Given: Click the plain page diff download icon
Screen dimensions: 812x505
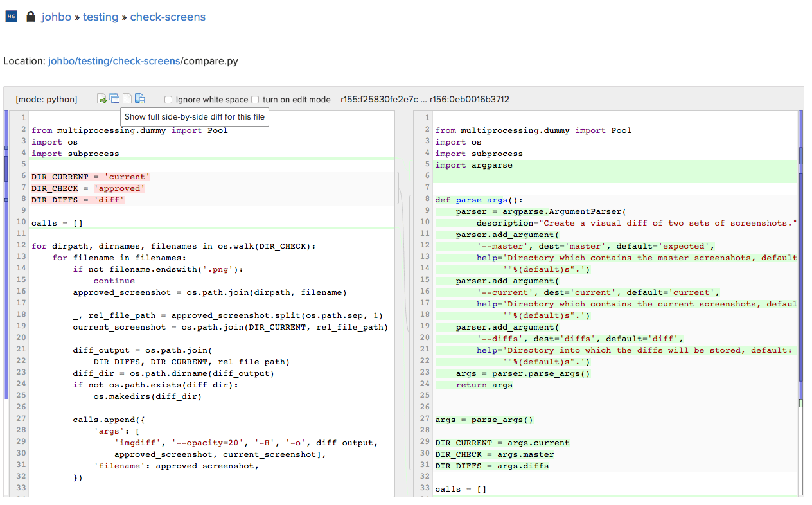Looking at the screenshot, I should click(x=127, y=98).
